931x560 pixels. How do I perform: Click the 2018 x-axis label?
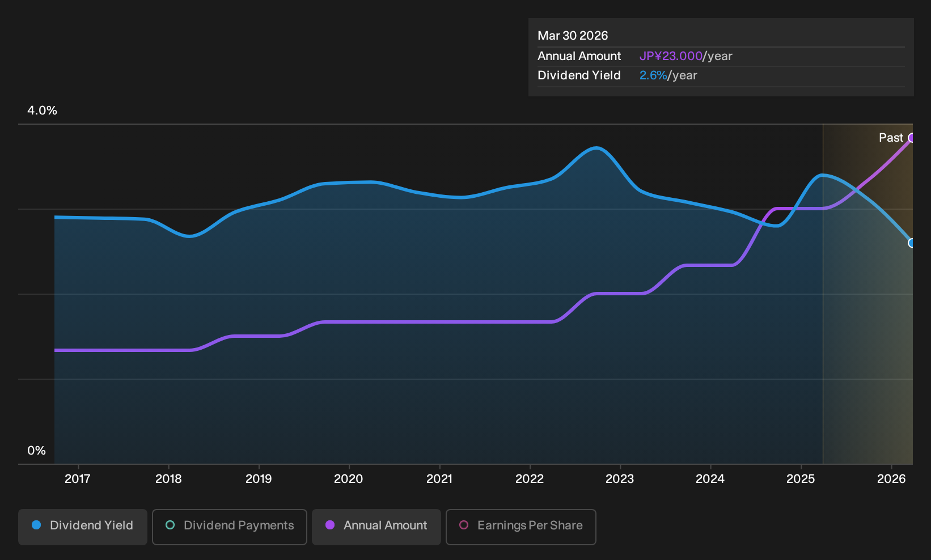tap(168, 479)
